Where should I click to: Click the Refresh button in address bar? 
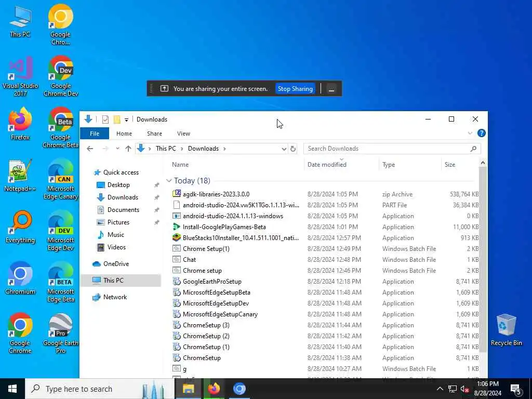pyautogui.click(x=293, y=149)
